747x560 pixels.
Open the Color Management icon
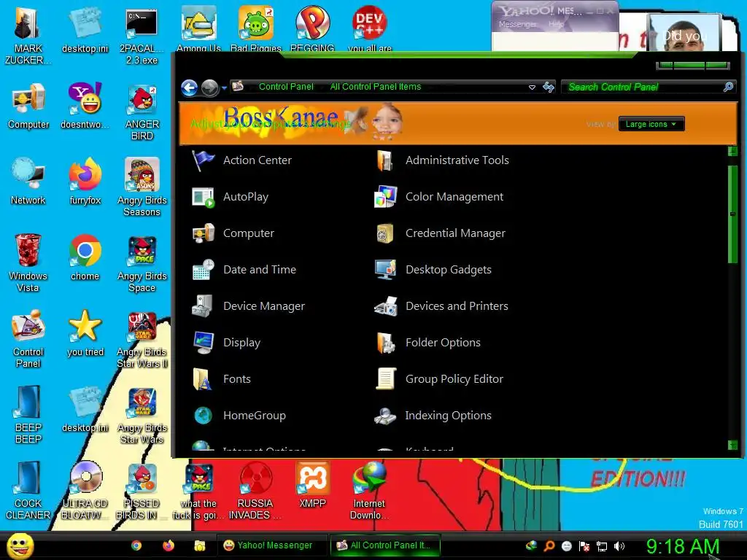click(x=385, y=197)
